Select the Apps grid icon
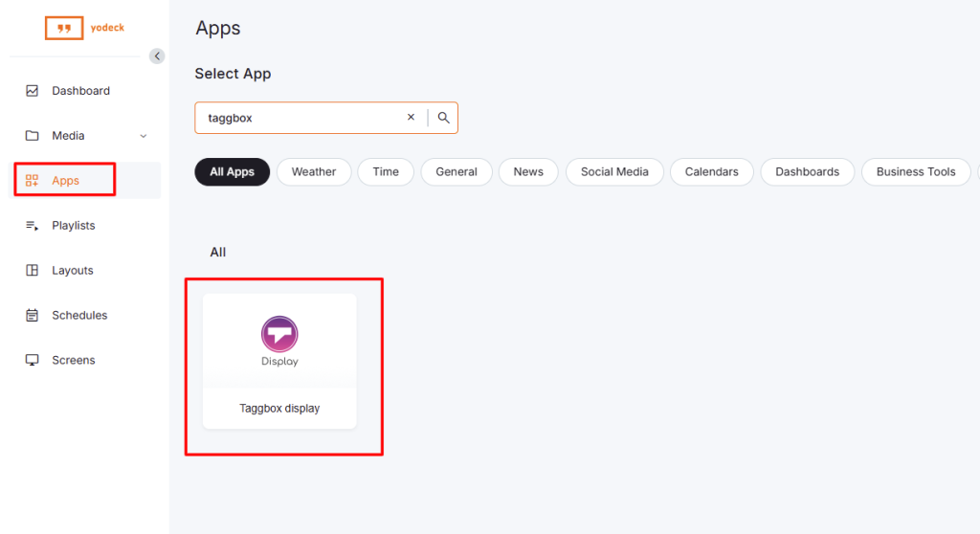980x534 pixels. pos(33,181)
